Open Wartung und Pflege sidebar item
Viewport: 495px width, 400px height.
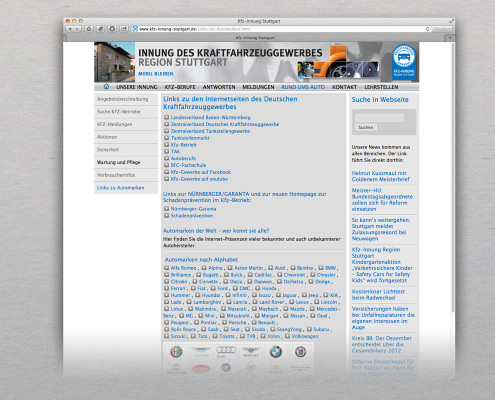click(x=118, y=162)
